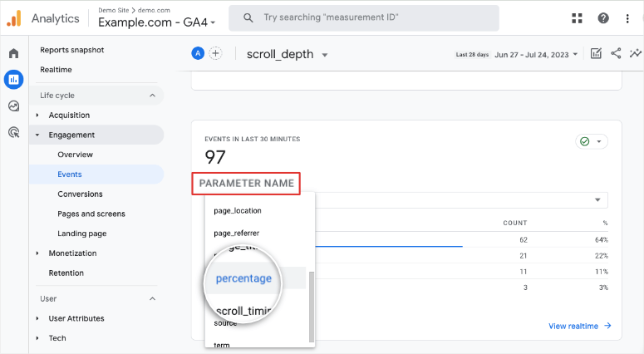Open Pages and screens report

pos(91,214)
